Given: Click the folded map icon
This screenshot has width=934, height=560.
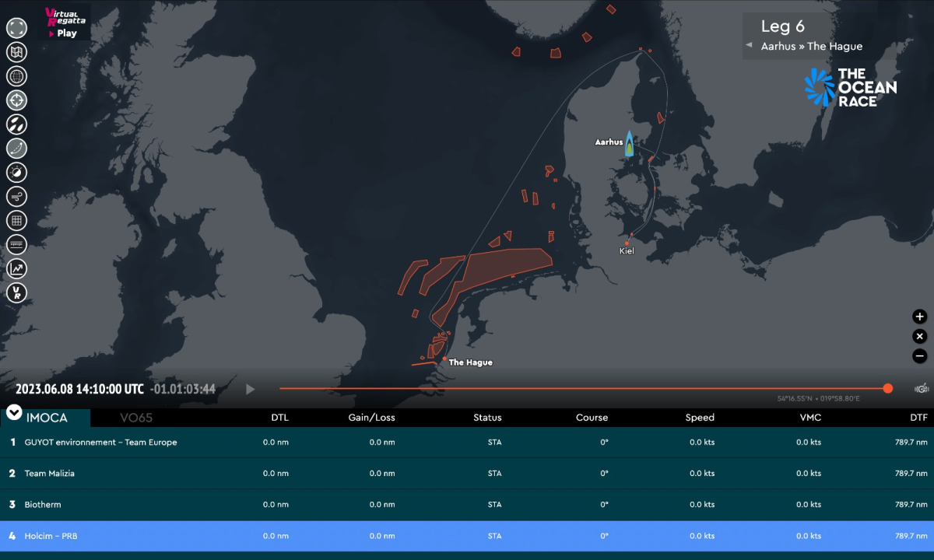Looking at the screenshot, I should point(17,52).
